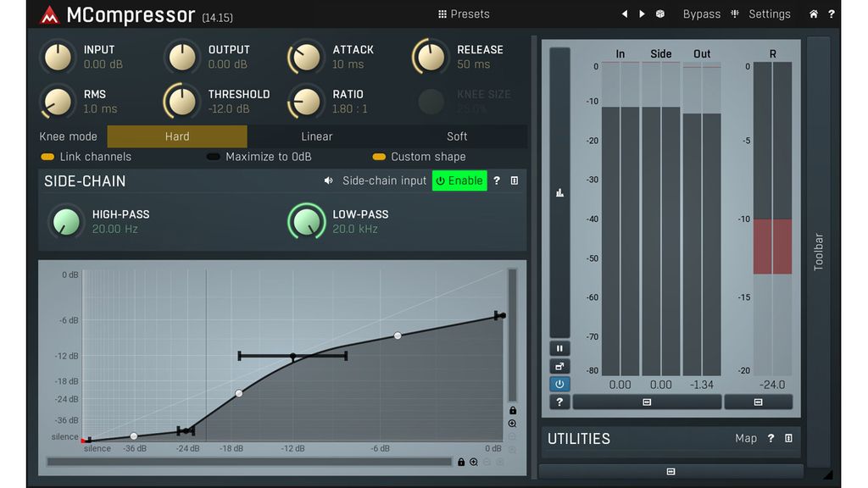Disable the green side-chain Enable button
The height and width of the screenshot is (488, 868).
click(459, 180)
